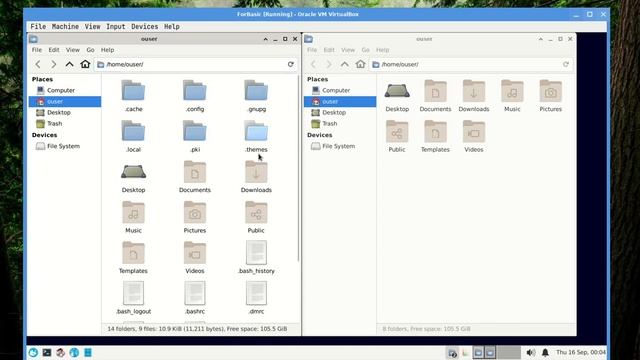Open the .gnupg folder in left window
The image size is (640, 360).
tap(256, 96)
